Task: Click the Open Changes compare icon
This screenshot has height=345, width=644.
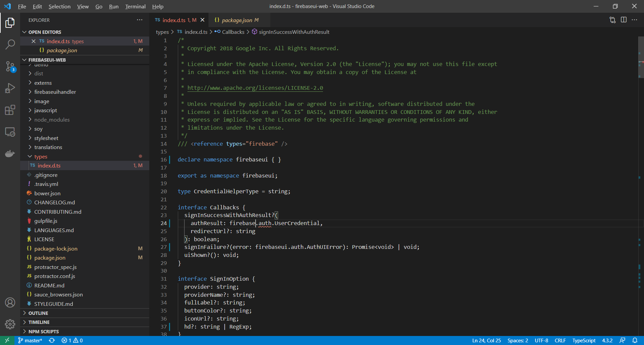Action: [x=612, y=20]
